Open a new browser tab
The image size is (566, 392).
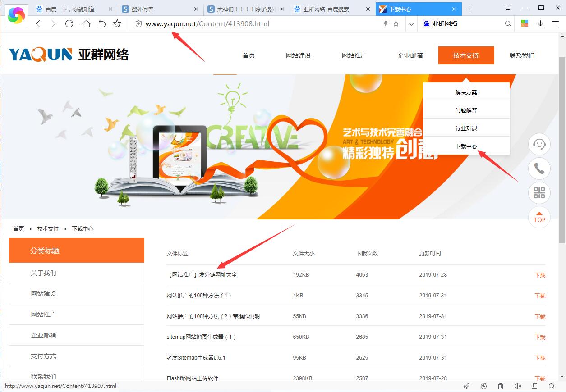(x=469, y=9)
